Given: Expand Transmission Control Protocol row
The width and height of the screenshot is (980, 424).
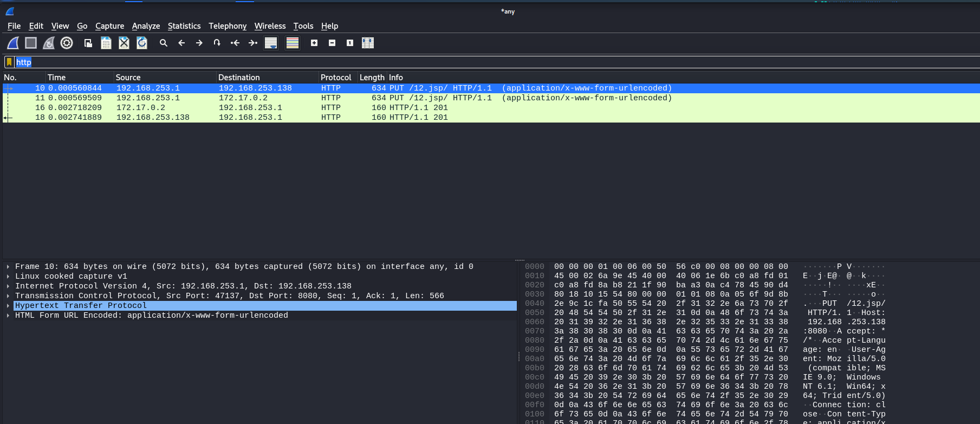Looking at the screenshot, I should [x=8, y=296].
